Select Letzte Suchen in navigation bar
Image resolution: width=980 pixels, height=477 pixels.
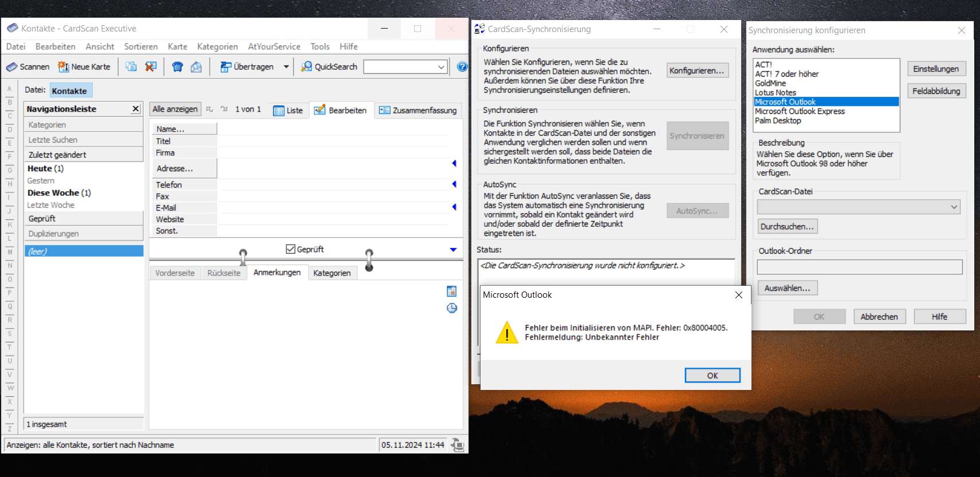click(84, 140)
